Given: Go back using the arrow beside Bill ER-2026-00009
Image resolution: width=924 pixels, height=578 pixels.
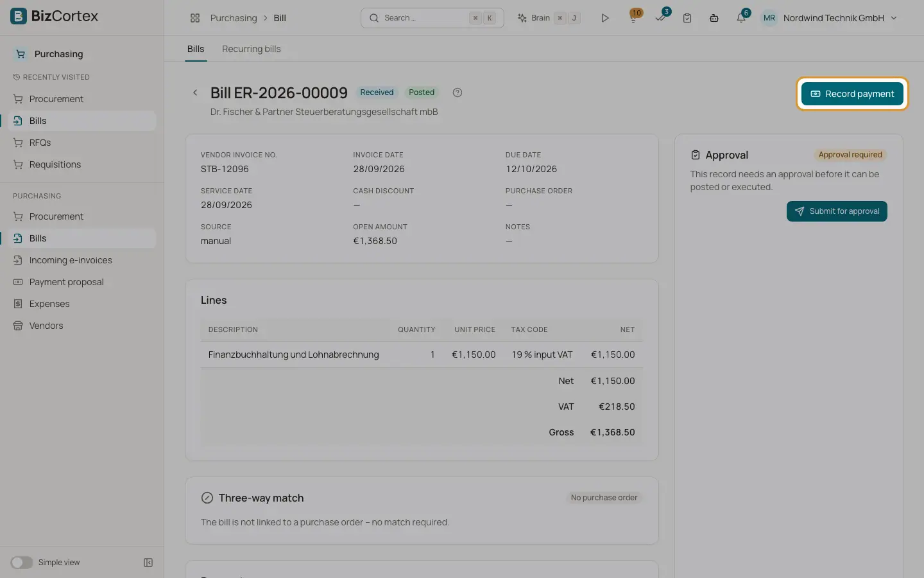Looking at the screenshot, I should click(195, 92).
